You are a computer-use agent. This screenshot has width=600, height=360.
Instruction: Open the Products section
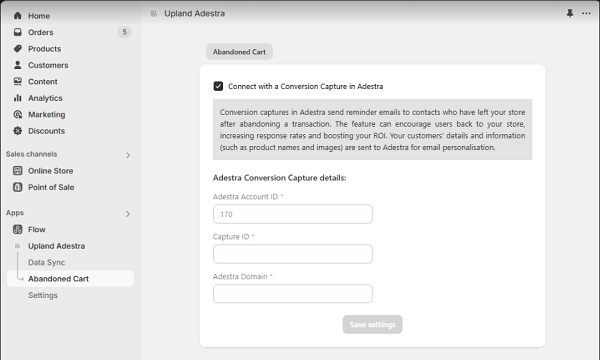(44, 49)
